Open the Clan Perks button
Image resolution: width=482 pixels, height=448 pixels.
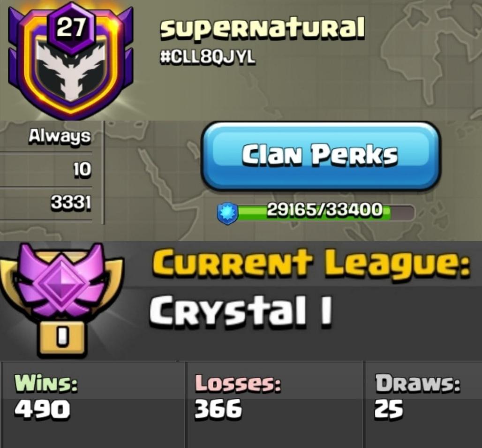(x=320, y=156)
